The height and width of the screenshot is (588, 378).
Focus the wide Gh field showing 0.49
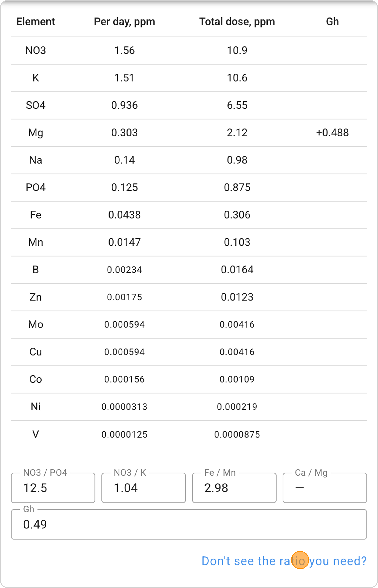point(189,524)
